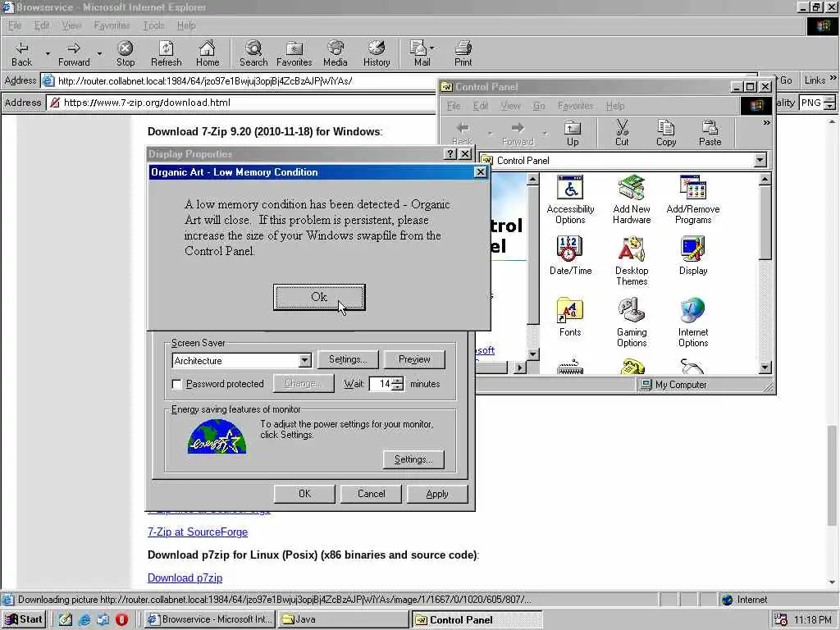Click the Stop icon in Internet Explorer
This screenshot has width=840, height=630.
click(x=126, y=54)
